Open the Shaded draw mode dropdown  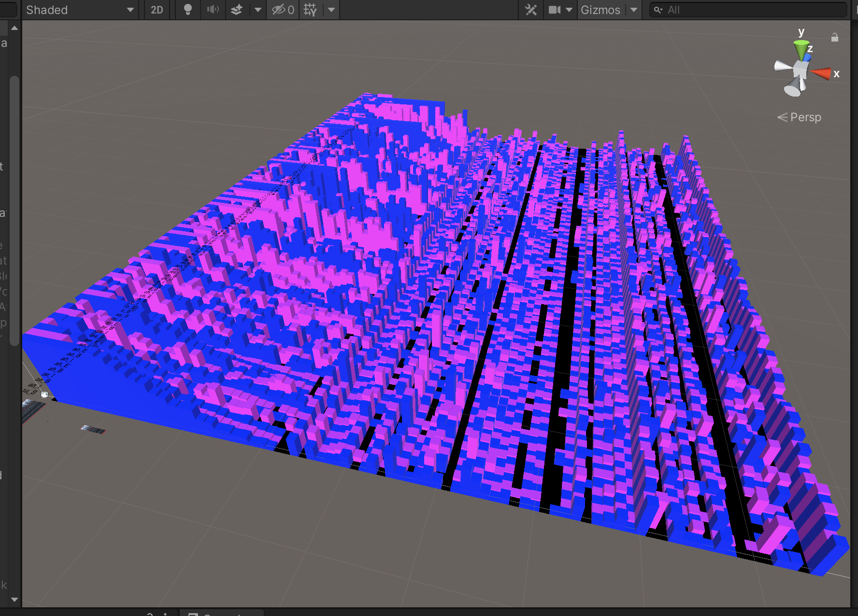click(x=80, y=10)
